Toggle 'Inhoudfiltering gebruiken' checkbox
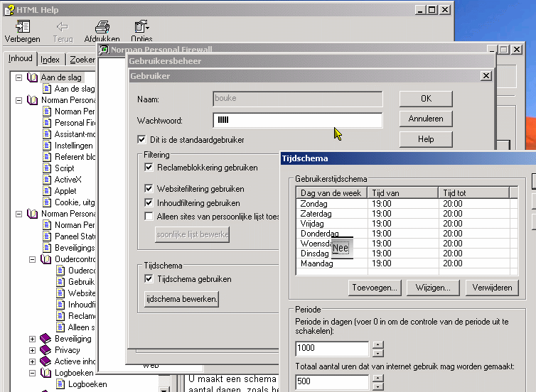The width and height of the screenshot is (536, 392). pos(149,203)
